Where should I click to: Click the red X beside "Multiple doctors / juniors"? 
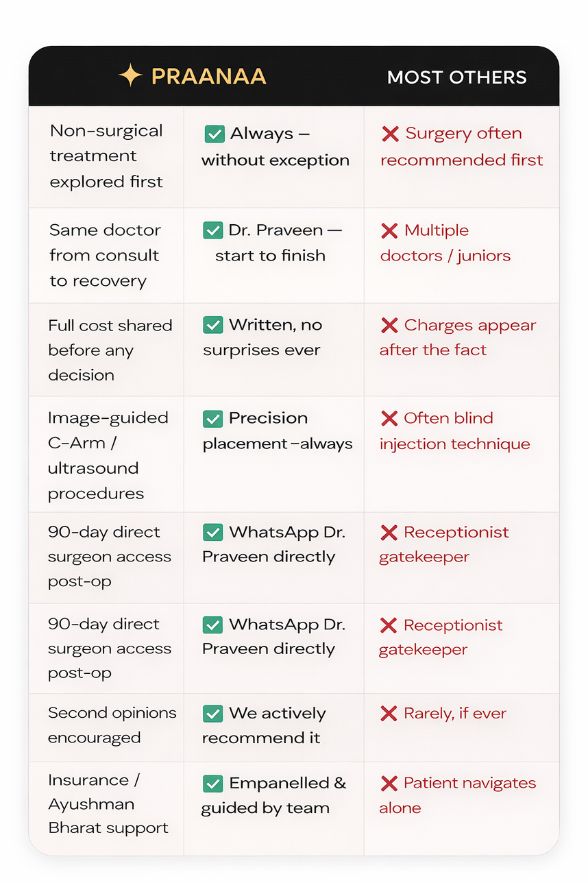[x=390, y=230]
